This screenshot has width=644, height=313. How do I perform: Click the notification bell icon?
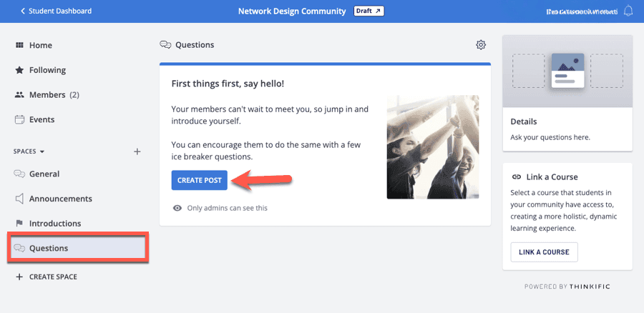[628, 11]
